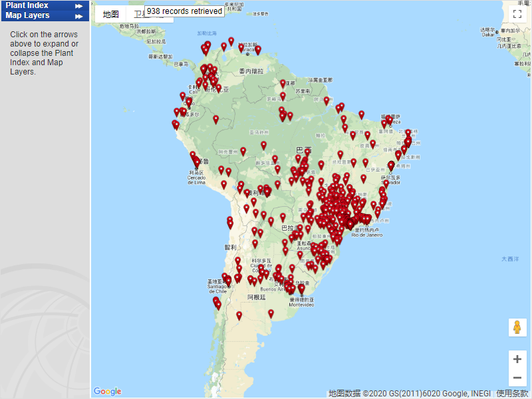Select the southernmost red marker in Argentina
Screen dimensions: 532x399
pos(239,316)
